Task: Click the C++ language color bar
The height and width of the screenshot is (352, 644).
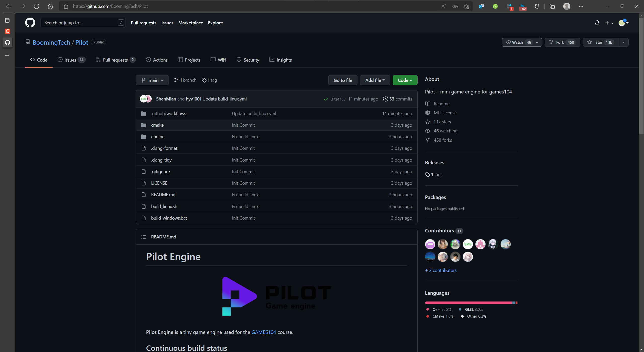Action: (x=468, y=303)
